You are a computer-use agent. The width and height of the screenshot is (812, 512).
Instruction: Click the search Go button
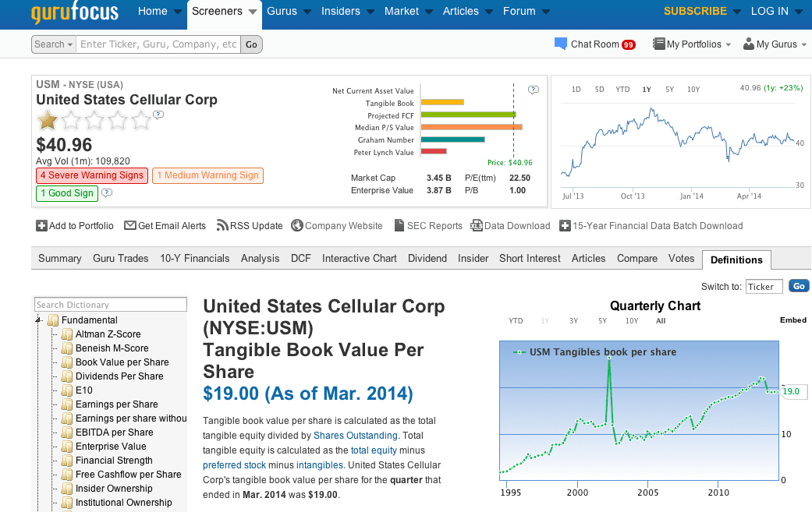point(251,44)
